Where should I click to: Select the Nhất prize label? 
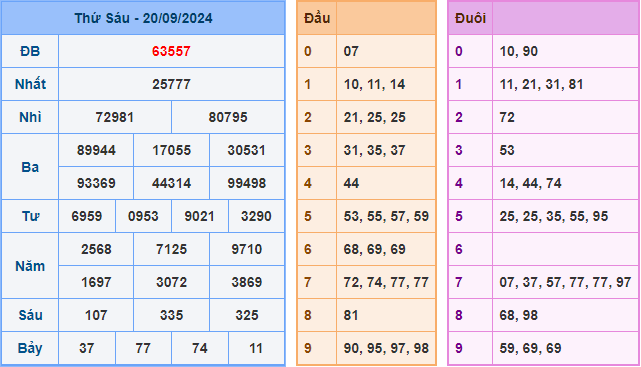(30, 84)
